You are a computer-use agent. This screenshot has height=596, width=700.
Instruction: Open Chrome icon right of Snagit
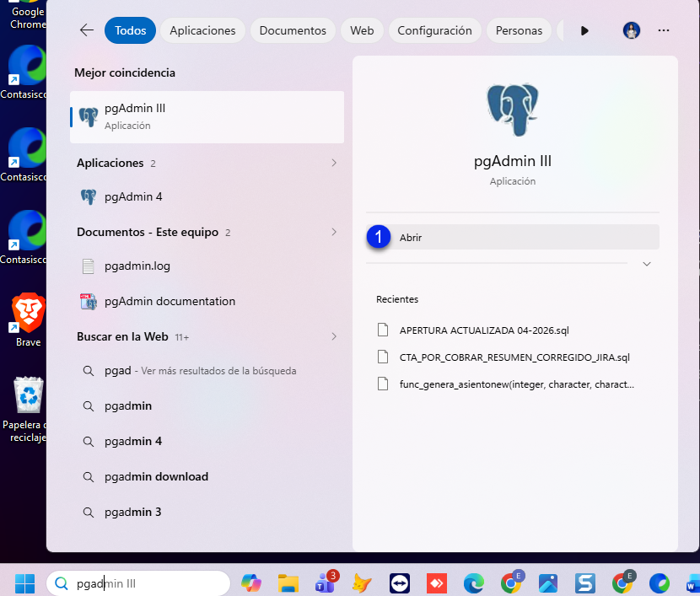623,583
